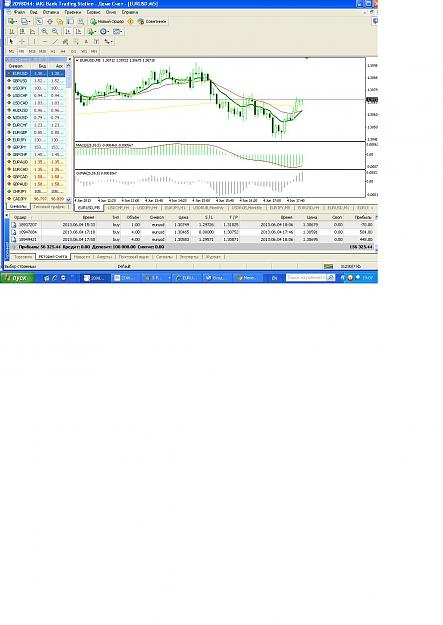Switch timeframe to H4
443x625 pixels.
click(63, 51)
